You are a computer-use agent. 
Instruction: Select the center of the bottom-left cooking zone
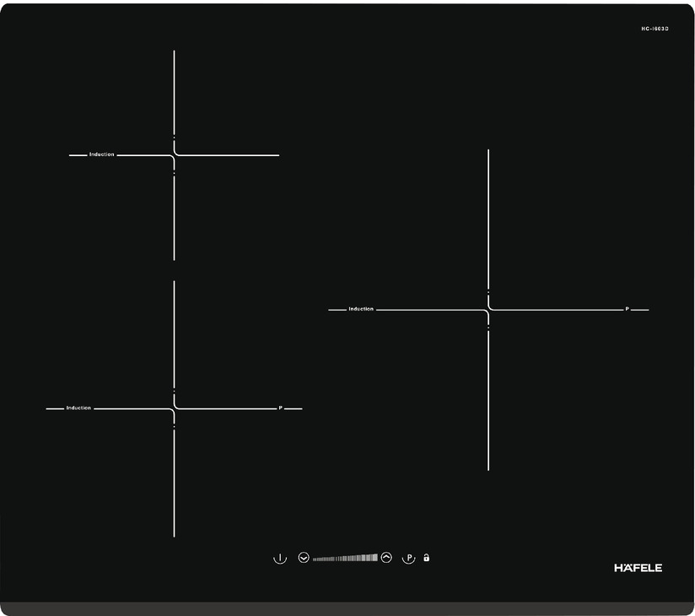click(x=175, y=408)
